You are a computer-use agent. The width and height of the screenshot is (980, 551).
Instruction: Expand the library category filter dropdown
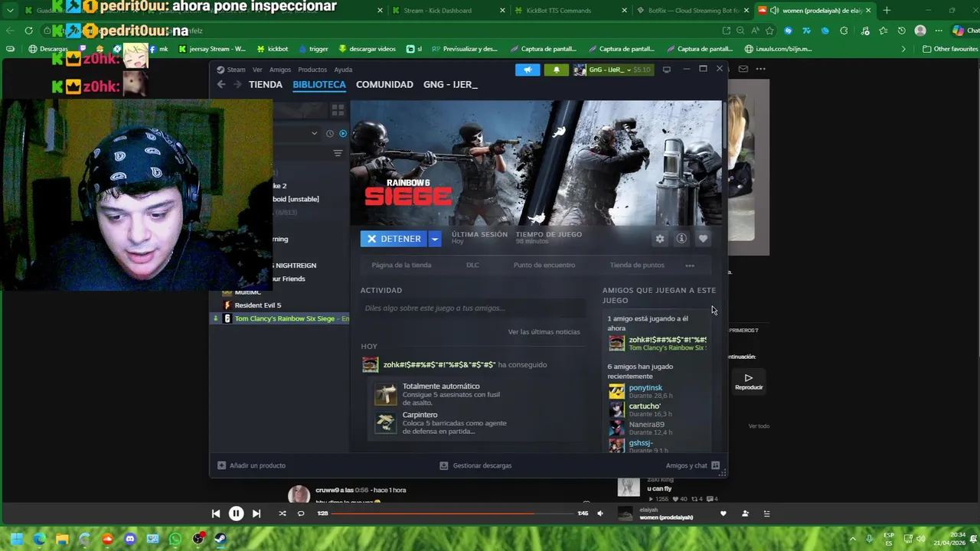tap(314, 133)
